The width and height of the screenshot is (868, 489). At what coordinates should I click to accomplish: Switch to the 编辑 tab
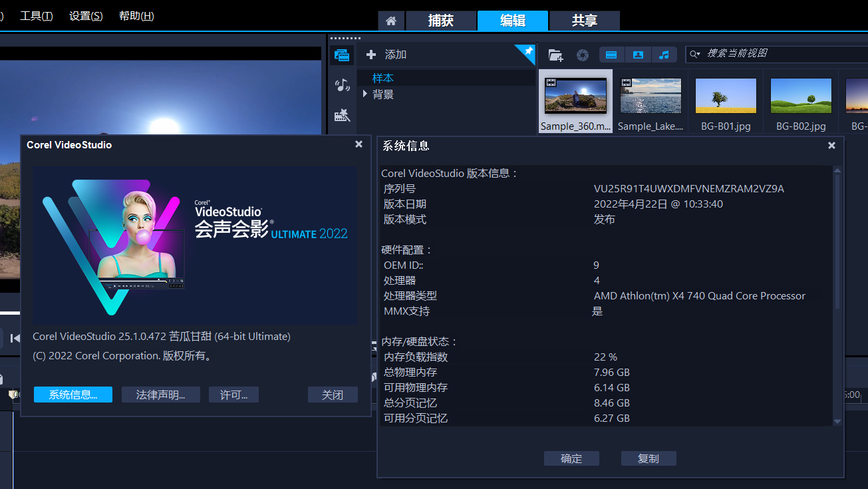click(513, 21)
